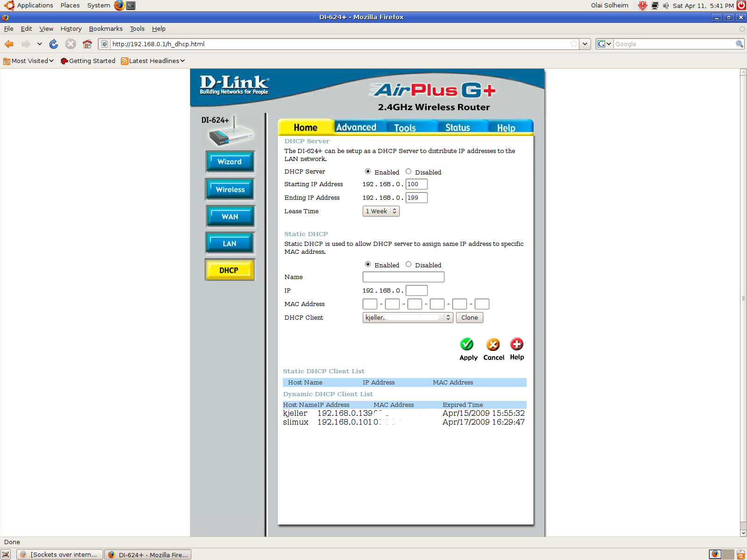Click the orange Cancel X icon
Viewport: 747px width, 560px height.
click(493, 344)
